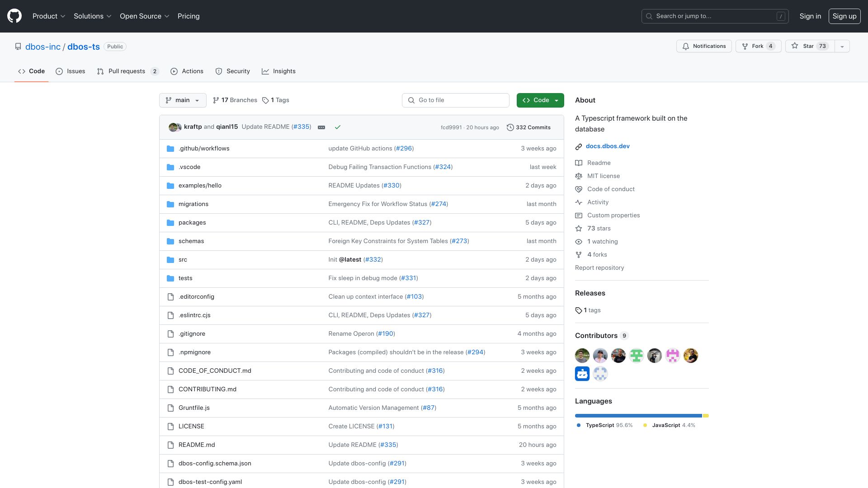The width and height of the screenshot is (868, 488).
Task: Focus the Search or jump to field
Action: [x=715, y=16]
